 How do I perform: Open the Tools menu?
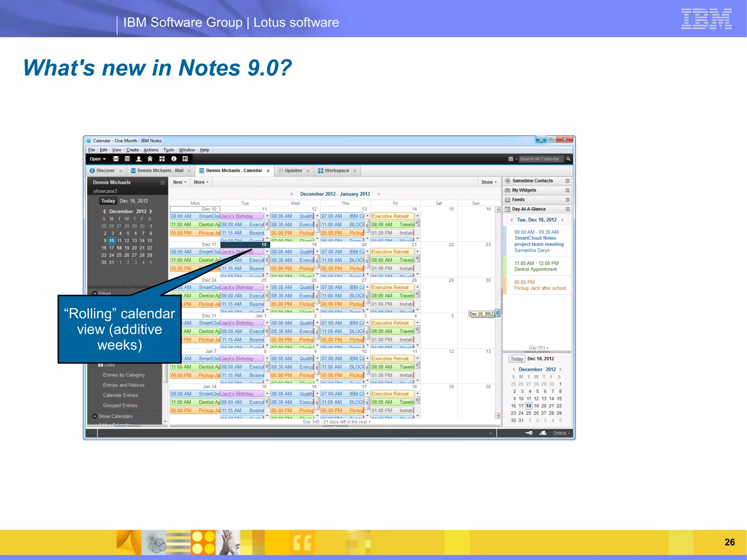[x=169, y=150]
